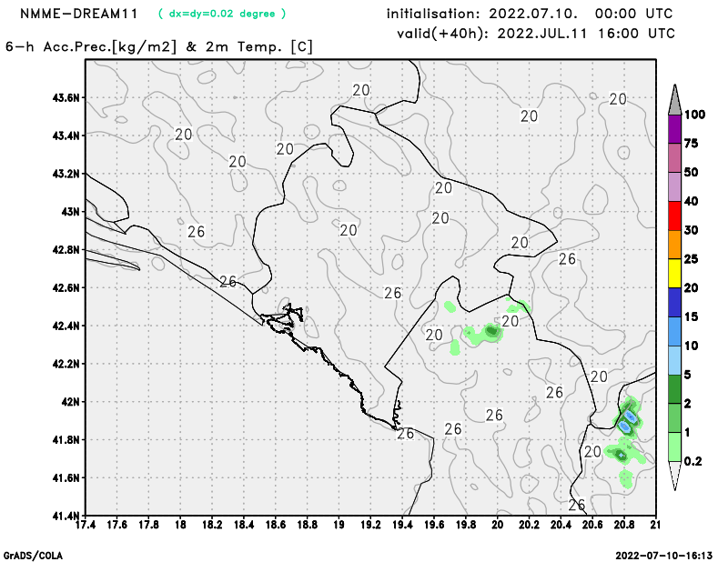Pick the purple 75–100 colorbar segment

click(674, 129)
